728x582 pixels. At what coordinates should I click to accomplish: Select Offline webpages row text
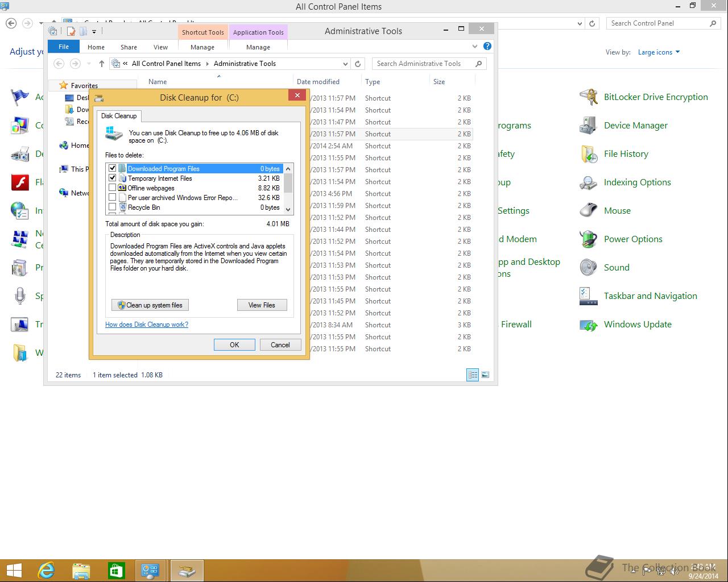coord(151,188)
